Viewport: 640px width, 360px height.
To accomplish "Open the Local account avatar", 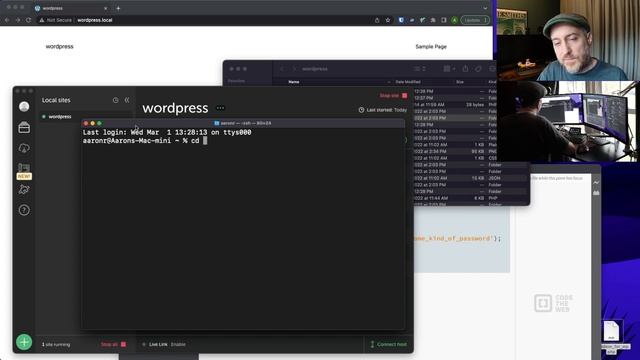I will pos(24,107).
